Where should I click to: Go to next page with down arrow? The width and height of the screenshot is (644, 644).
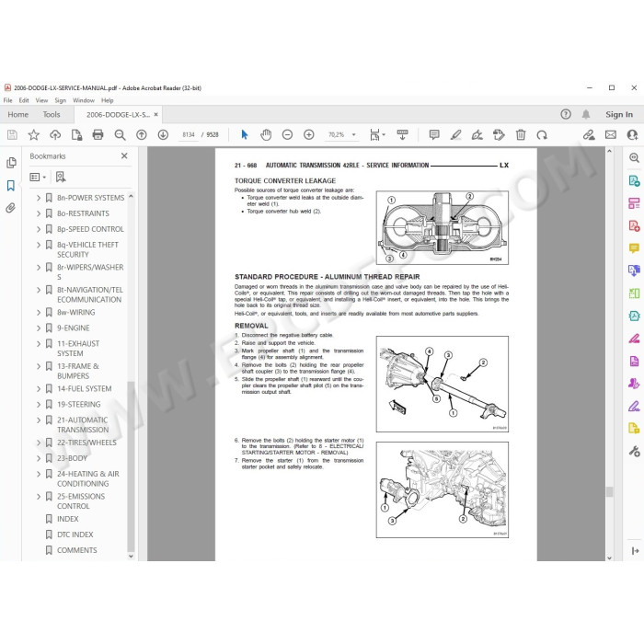(163, 134)
